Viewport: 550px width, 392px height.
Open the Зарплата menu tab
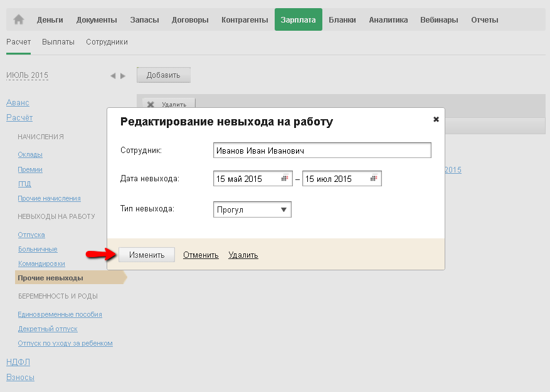299,20
